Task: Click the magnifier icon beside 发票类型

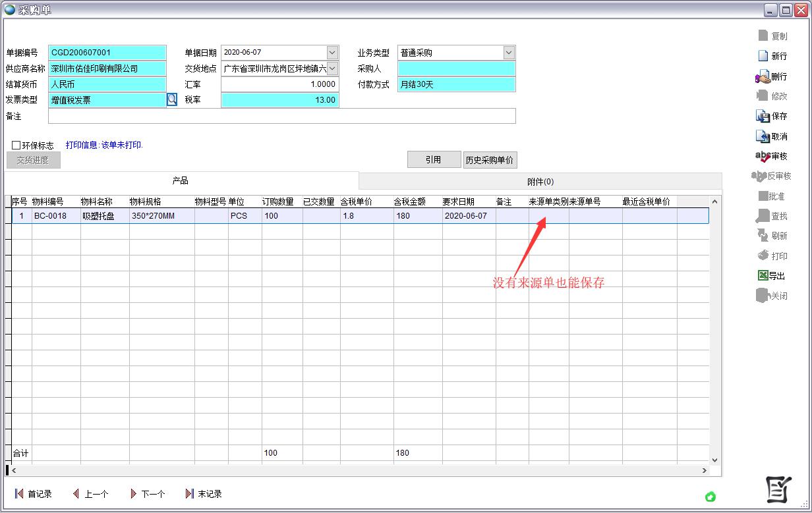Action: 172,100
